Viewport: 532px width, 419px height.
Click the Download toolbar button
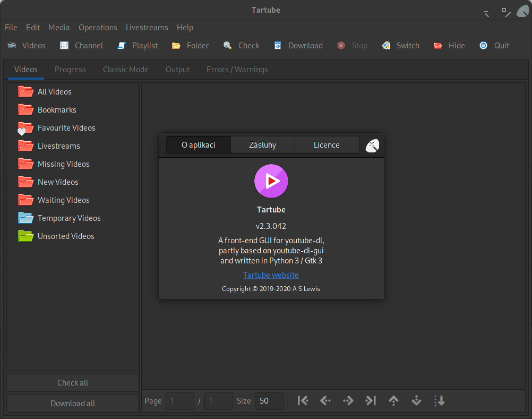[x=298, y=46]
